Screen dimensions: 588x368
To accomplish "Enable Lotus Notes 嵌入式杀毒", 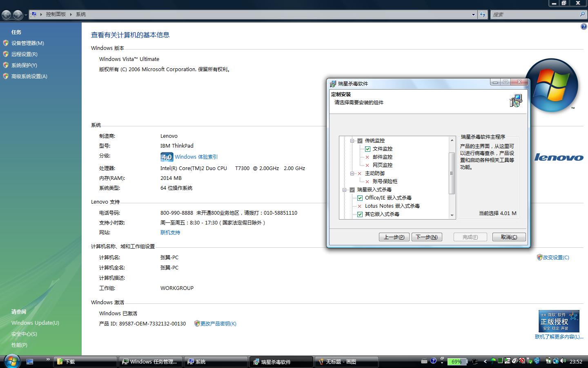I will tap(360, 206).
